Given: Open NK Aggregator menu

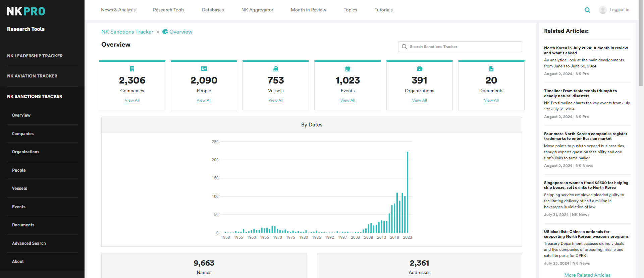Looking at the screenshot, I should tap(257, 10).
